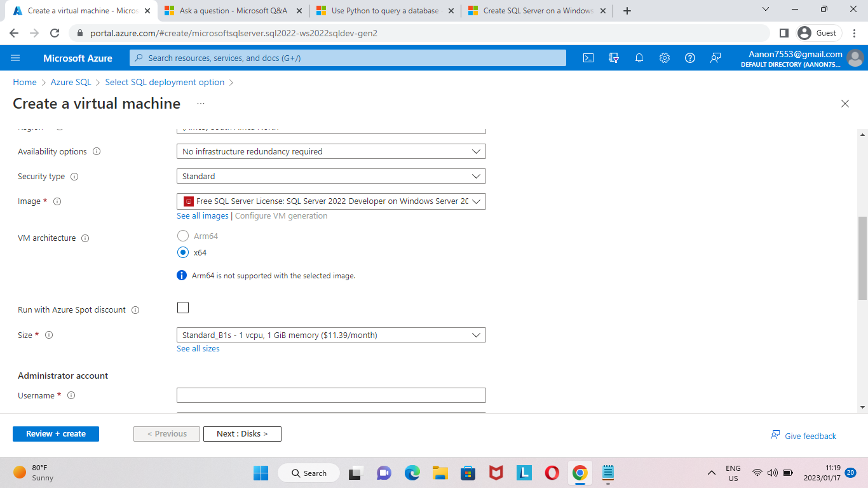Click the account avatar picture
This screenshot has height=488, width=868.
[855, 58]
